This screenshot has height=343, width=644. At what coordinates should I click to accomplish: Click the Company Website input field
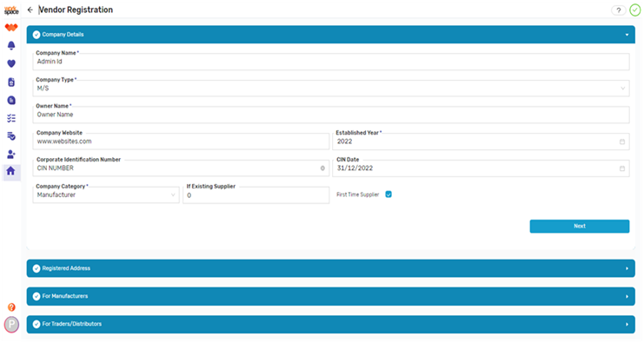[181, 142]
